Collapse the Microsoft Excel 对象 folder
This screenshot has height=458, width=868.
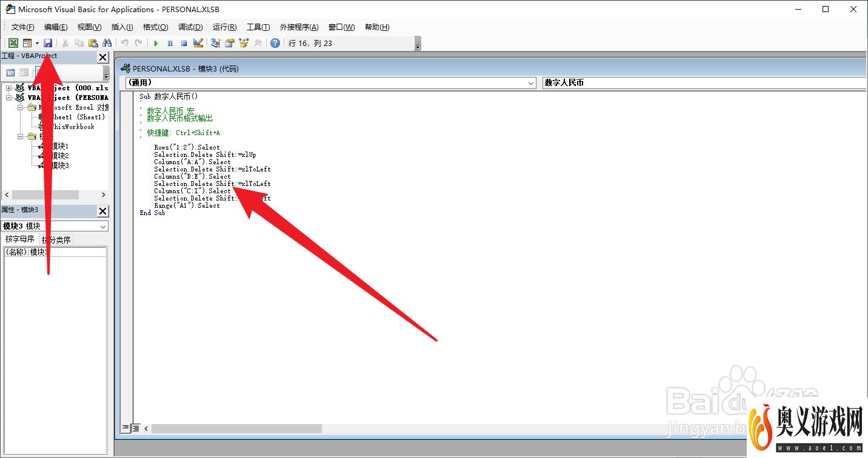pyautogui.click(x=20, y=107)
